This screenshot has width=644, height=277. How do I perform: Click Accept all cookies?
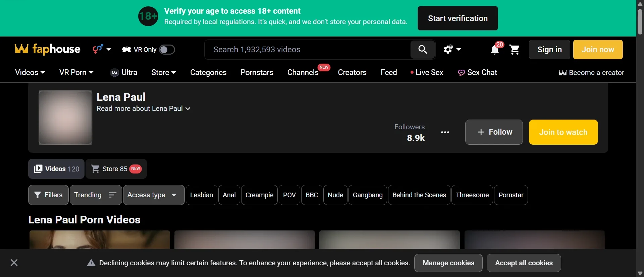coord(524,263)
